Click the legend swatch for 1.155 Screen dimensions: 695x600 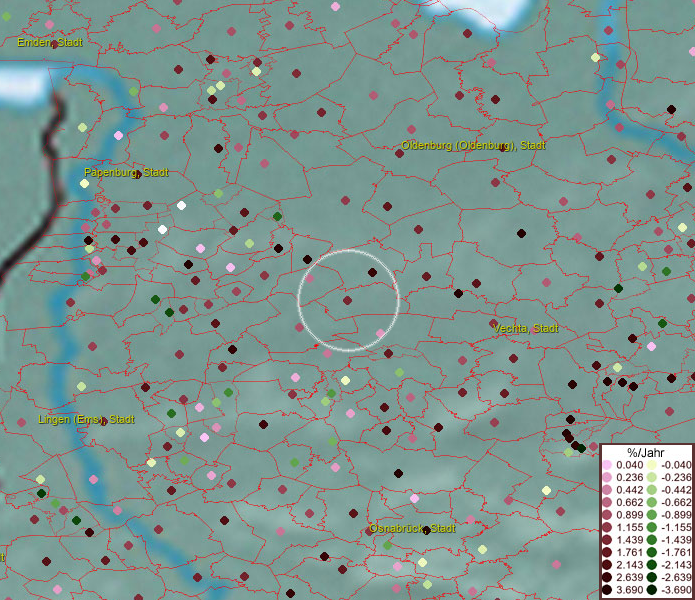(x=607, y=527)
